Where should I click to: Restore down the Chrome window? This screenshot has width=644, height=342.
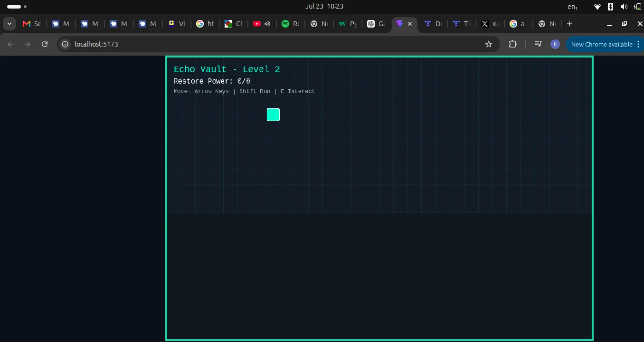(x=625, y=24)
